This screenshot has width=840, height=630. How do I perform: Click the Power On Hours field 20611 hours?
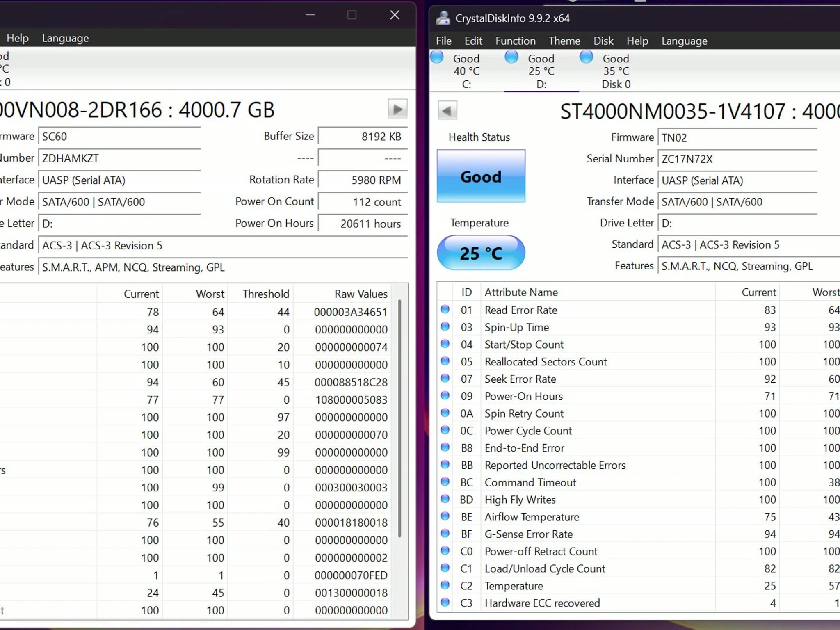tap(363, 224)
